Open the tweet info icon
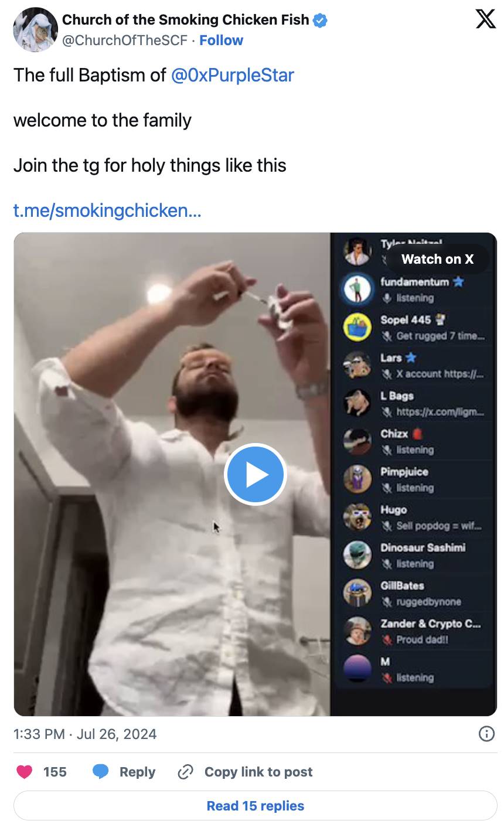This screenshot has height=831, width=504. coord(486,734)
